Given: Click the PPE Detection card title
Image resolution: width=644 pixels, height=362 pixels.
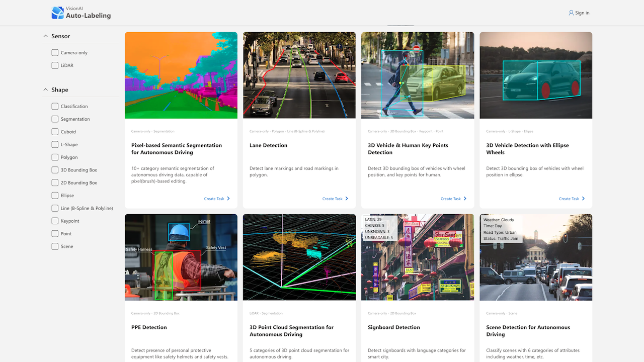Looking at the screenshot, I should [x=149, y=327].
